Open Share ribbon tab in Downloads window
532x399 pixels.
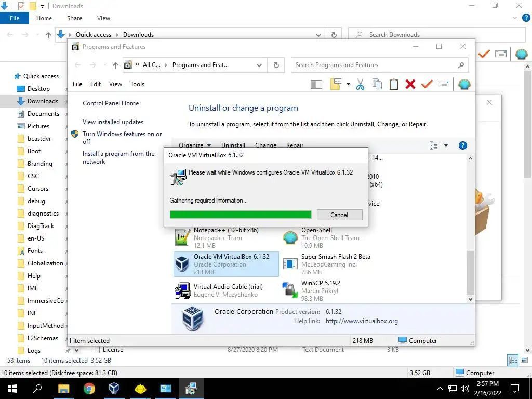(x=74, y=18)
